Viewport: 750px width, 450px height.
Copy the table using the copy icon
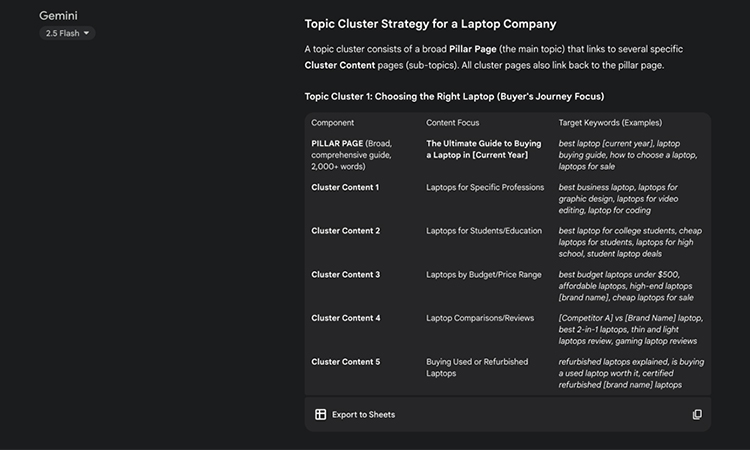click(697, 414)
